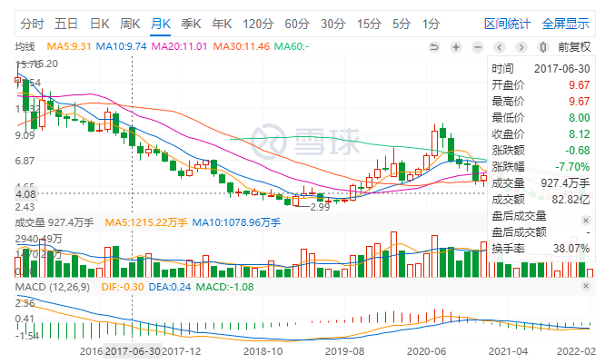Select the 60分 interval tab
The width and height of the screenshot is (605, 364).
(x=297, y=24)
